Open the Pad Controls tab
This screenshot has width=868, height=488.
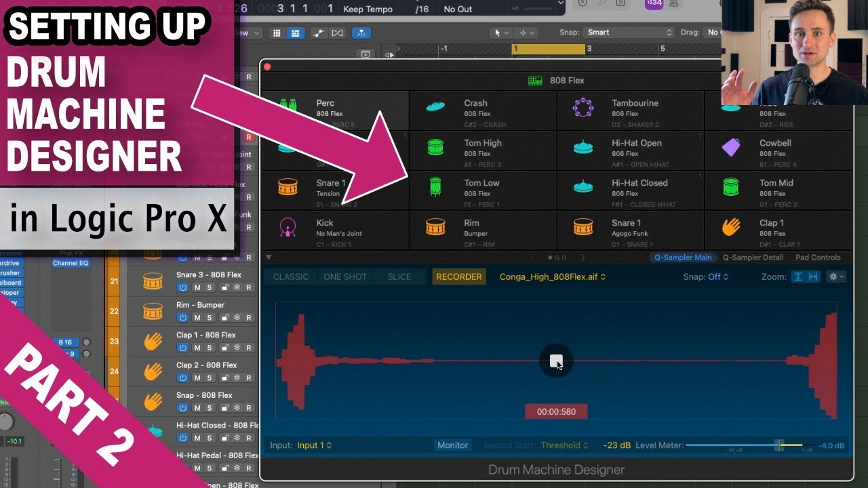click(x=817, y=258)
